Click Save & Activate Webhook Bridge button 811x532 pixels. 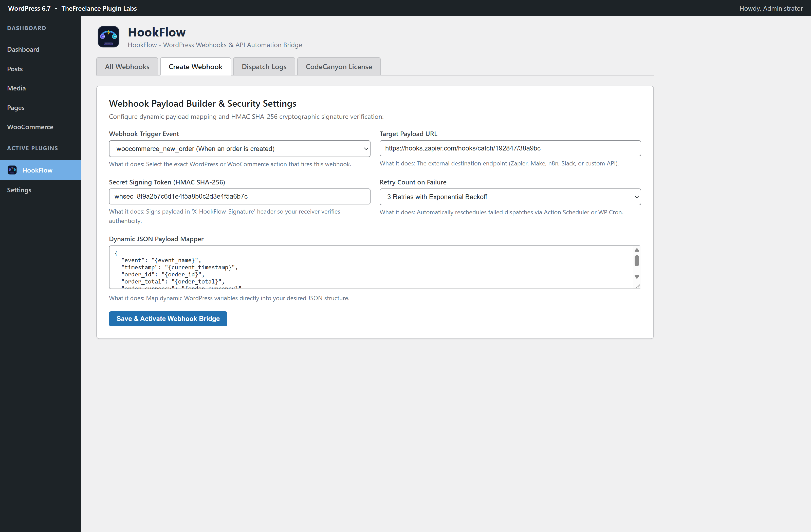pos(168,319)
